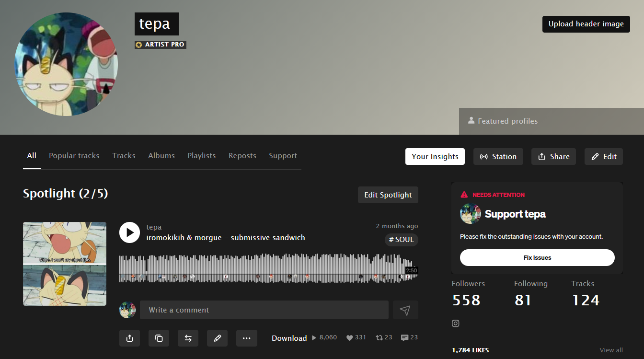Click the small avatar beside the comment field

[127, 310]
